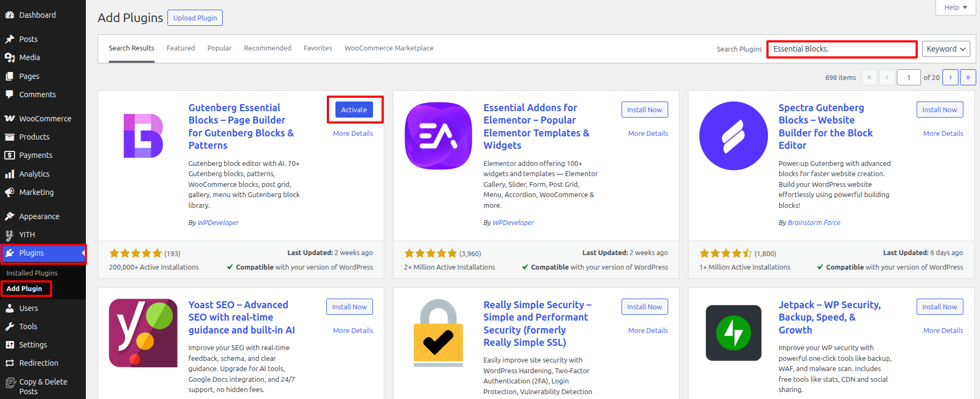
Task: Open the Media library icon
Action: coord(10,57)
